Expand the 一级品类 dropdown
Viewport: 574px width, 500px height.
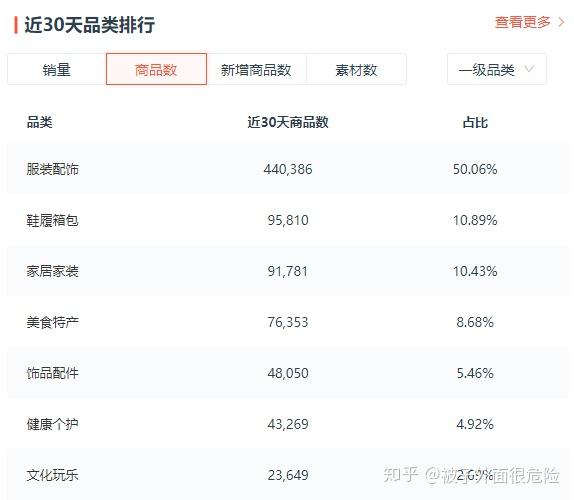tap(497, 69)
